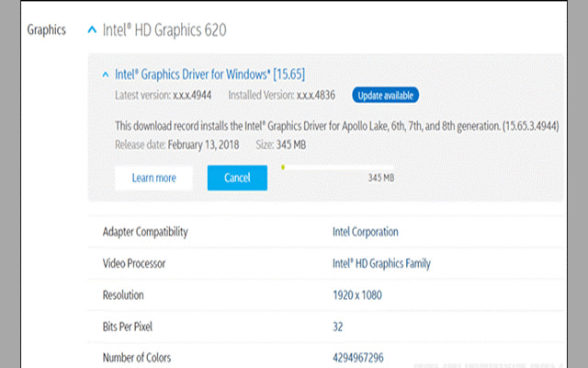Click the 345 MB label beside progress bar

tap(380, 178)
